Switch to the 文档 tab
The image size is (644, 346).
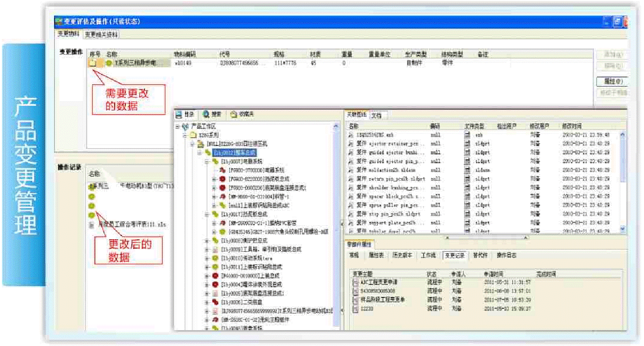[376, 115]
